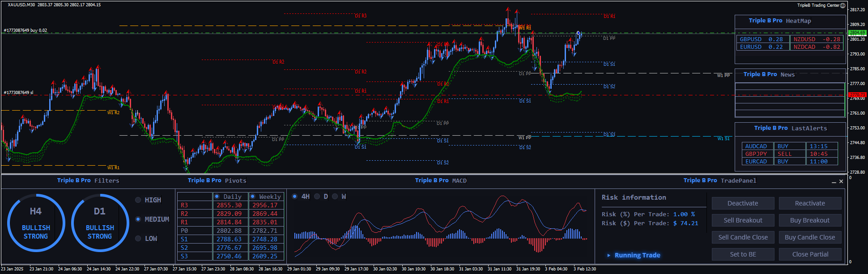Click the D1 bullish strong gauge
Image resolution: width=868 pixels, height=274 pixels.
pyautogui.click(x=100, y=223)
